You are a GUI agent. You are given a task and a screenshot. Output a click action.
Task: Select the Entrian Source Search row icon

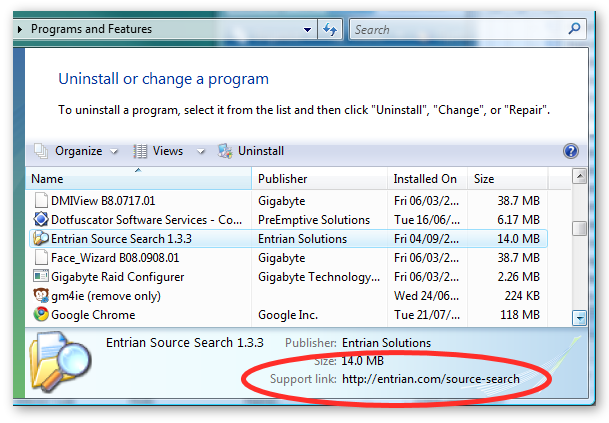(41, 238)
